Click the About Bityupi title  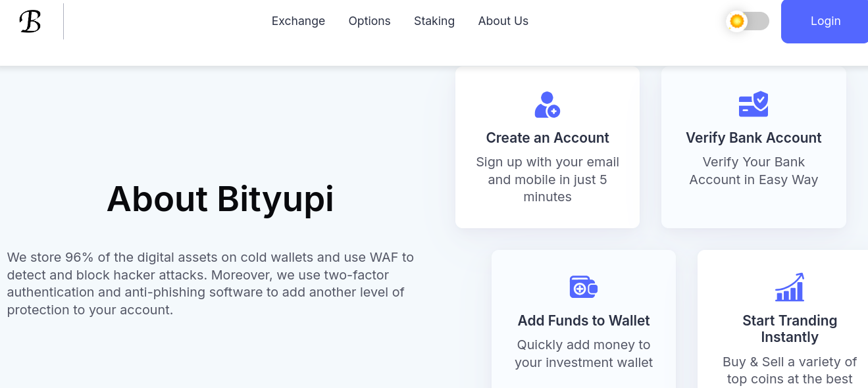coord(220,199)
